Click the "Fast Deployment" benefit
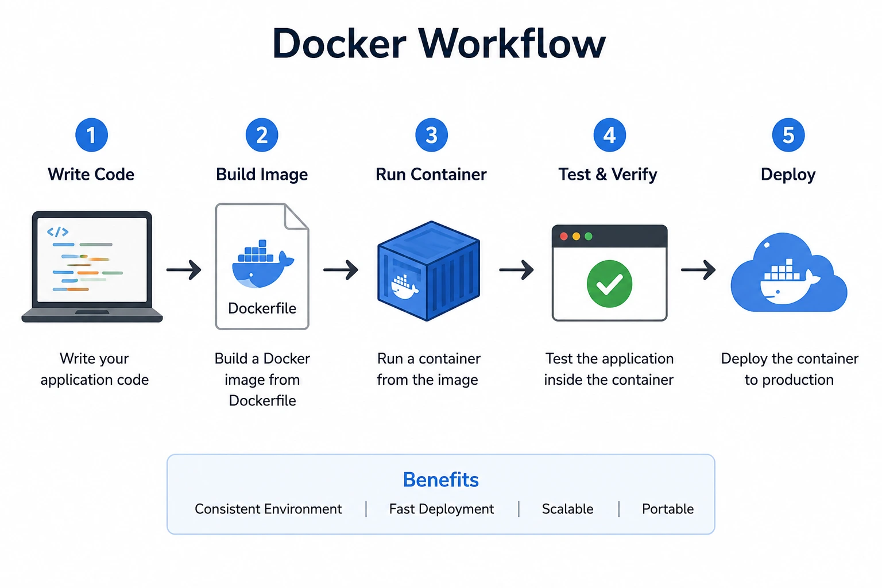 pos(442,509)
